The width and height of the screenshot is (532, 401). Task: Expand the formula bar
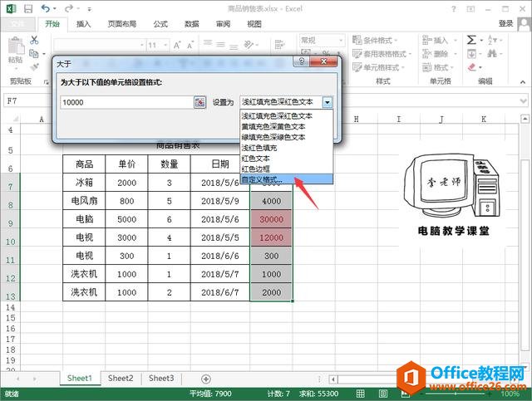click(523, 100)
